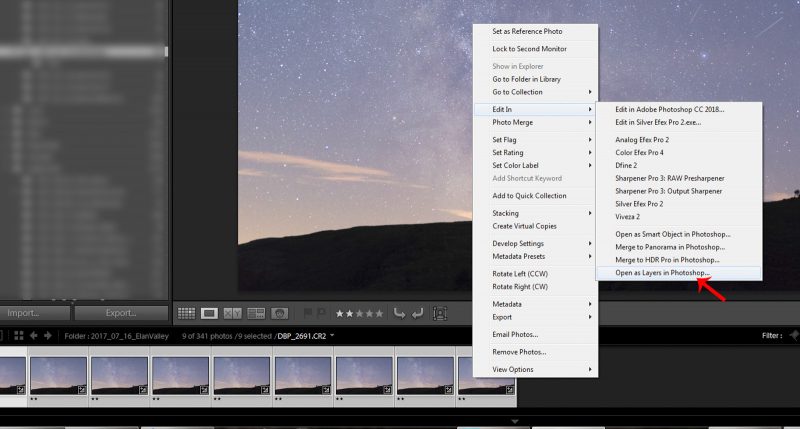Click the Export button

coord(121,313)
